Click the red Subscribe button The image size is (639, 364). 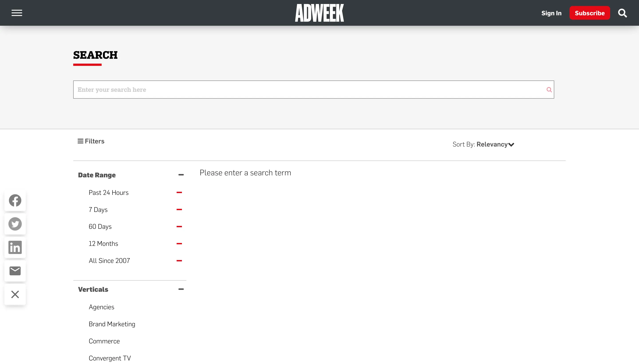click(x=590, y=13)
